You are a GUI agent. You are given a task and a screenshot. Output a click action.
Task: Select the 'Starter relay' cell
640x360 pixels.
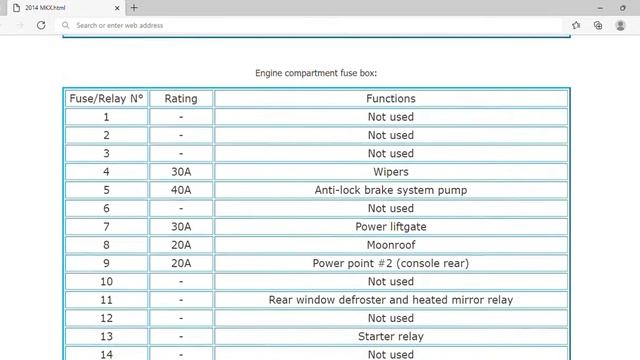point(391,336)
